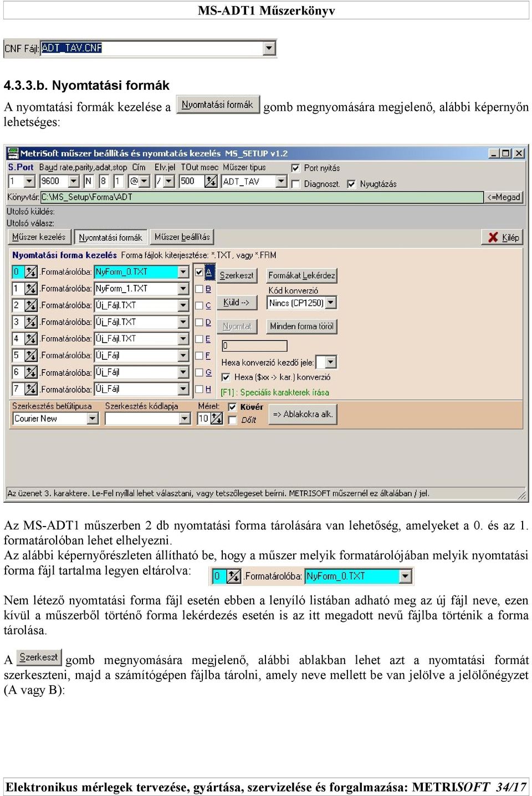Click spinner icon in the lower Formatárolóba snippet
The height and width of the screenshot is (796, 532).
(x=234, y=576)
